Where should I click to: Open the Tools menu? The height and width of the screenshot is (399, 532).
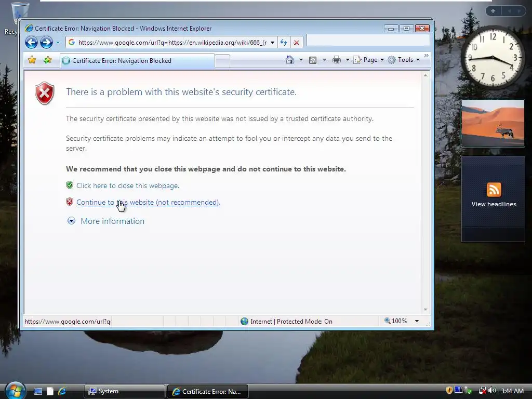(404, 60)
